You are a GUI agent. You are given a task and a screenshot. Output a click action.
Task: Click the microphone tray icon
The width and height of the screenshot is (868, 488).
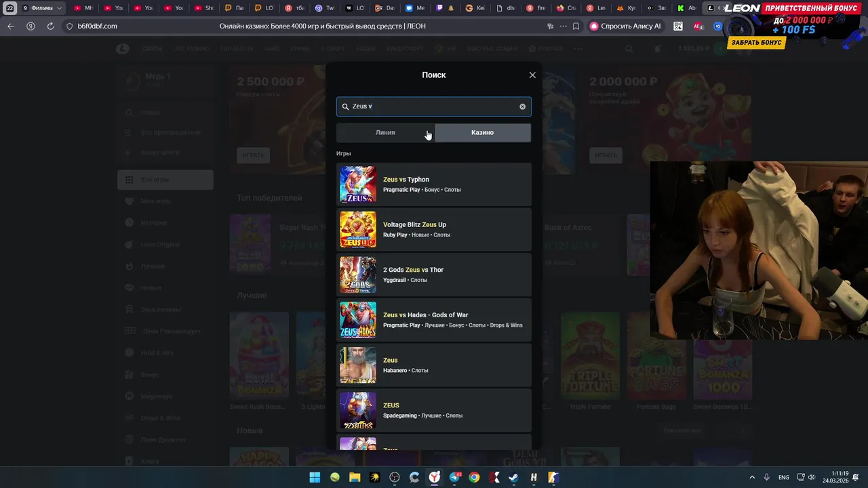pyautogui.click(x=767, y=477)
